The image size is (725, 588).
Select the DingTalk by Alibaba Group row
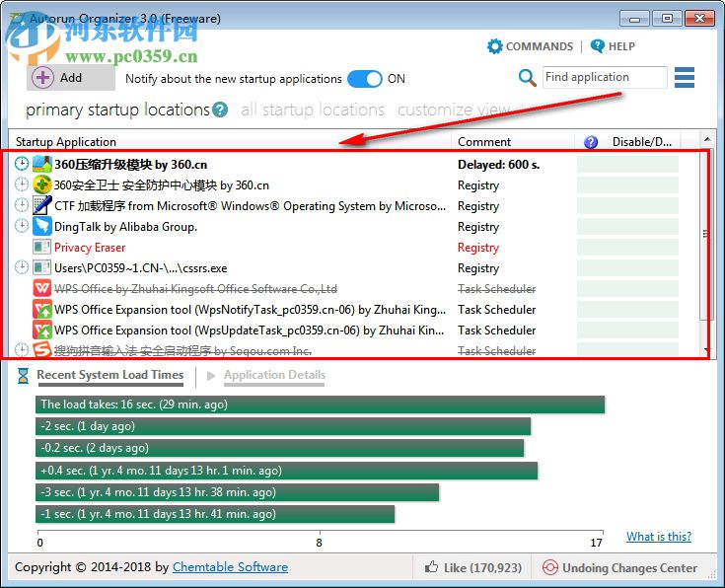[x=125, y=227]
